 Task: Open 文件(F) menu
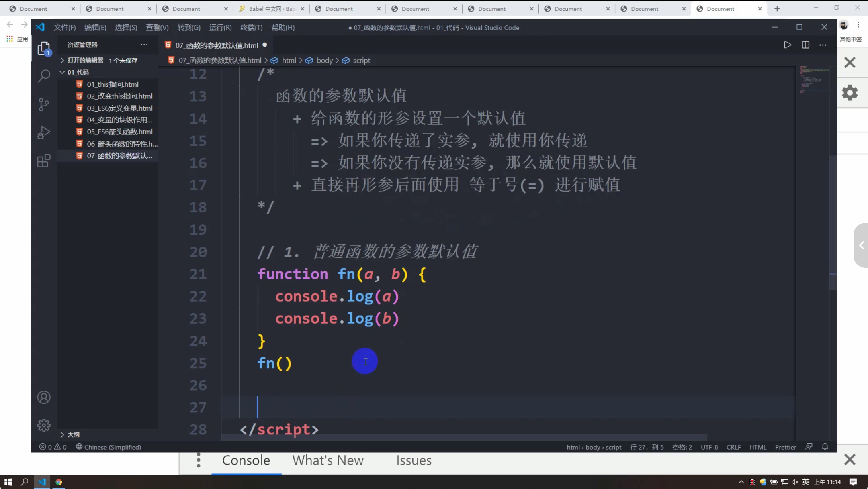[x=65, y=27]
